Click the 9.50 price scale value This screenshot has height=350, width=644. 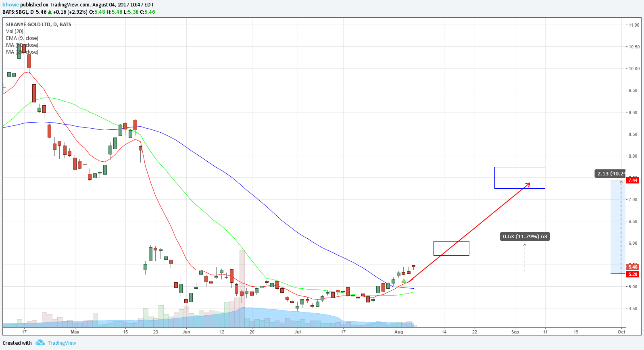633,90
